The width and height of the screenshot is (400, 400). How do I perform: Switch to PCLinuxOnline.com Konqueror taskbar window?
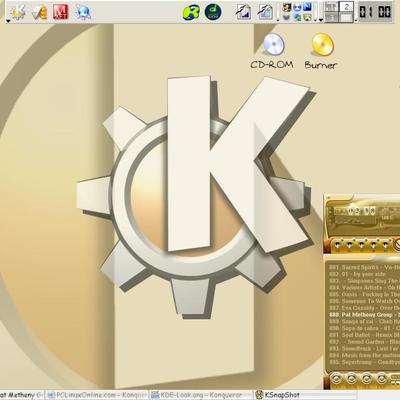coord(97,395)
